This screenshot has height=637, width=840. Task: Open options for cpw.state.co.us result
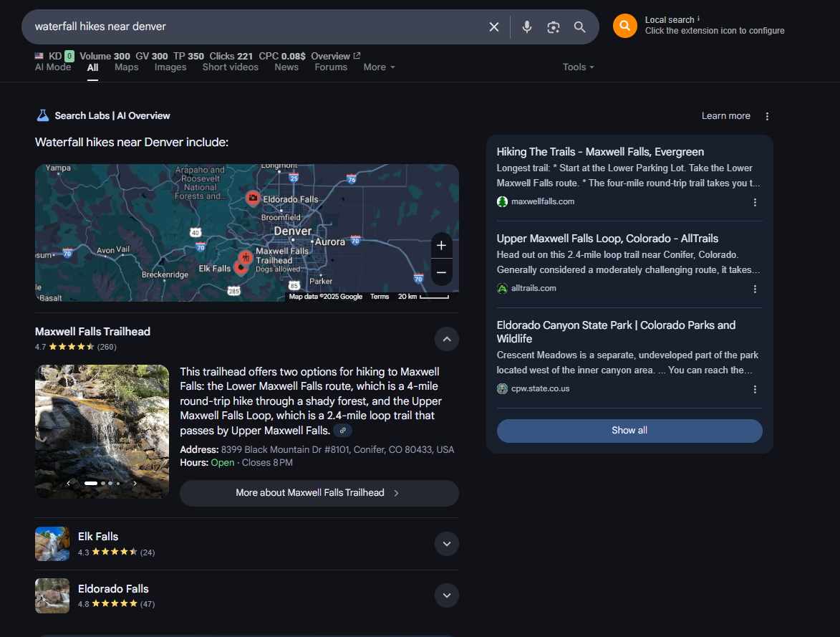(x=755, y=389)
